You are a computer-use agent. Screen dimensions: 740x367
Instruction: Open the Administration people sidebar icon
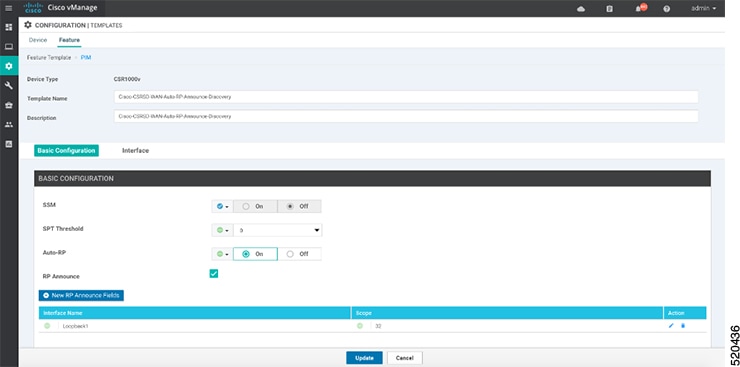8,125
